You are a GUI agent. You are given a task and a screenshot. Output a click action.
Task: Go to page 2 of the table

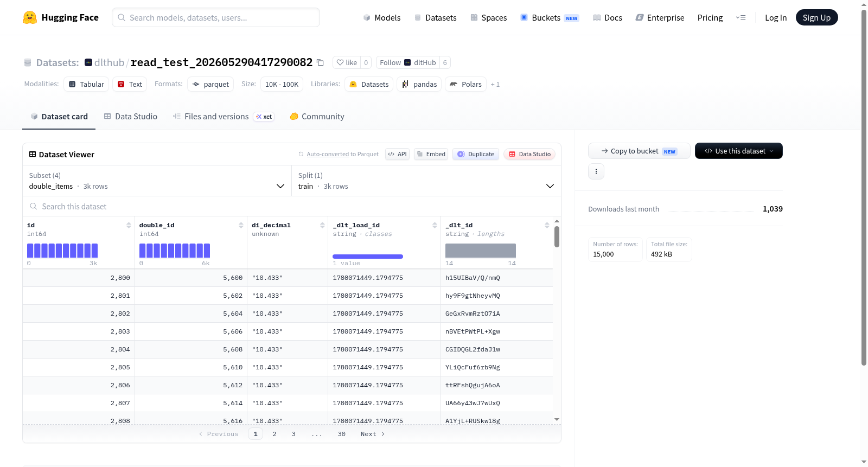[275, 434]
